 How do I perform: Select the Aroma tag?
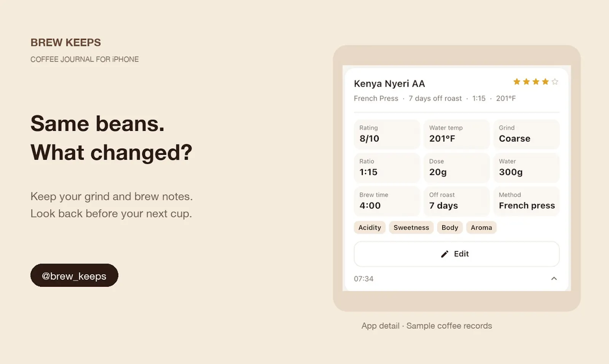pyautogui.click(x=481, y=227)
